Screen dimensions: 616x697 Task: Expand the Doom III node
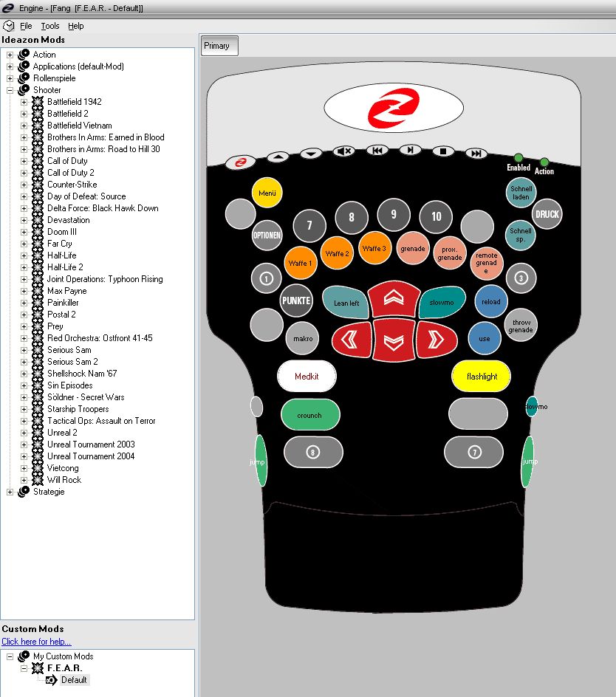pyautogui.click(x=24, y=232)
